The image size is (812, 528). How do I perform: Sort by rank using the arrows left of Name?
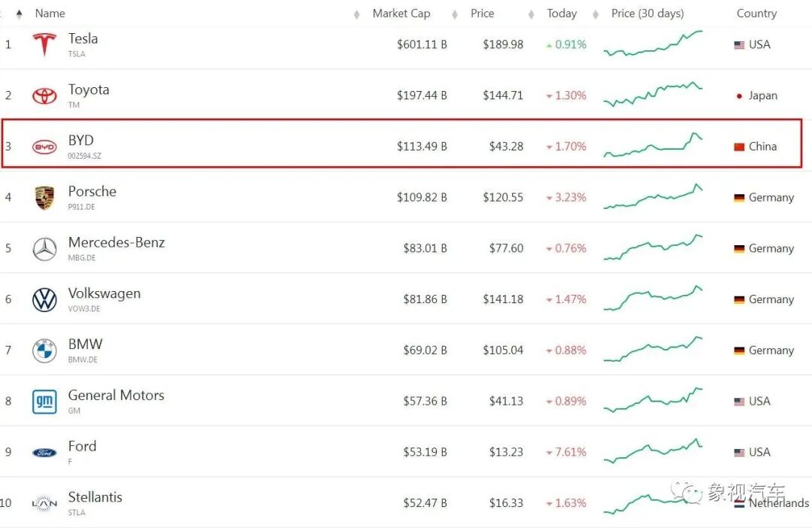coord(19,14)
